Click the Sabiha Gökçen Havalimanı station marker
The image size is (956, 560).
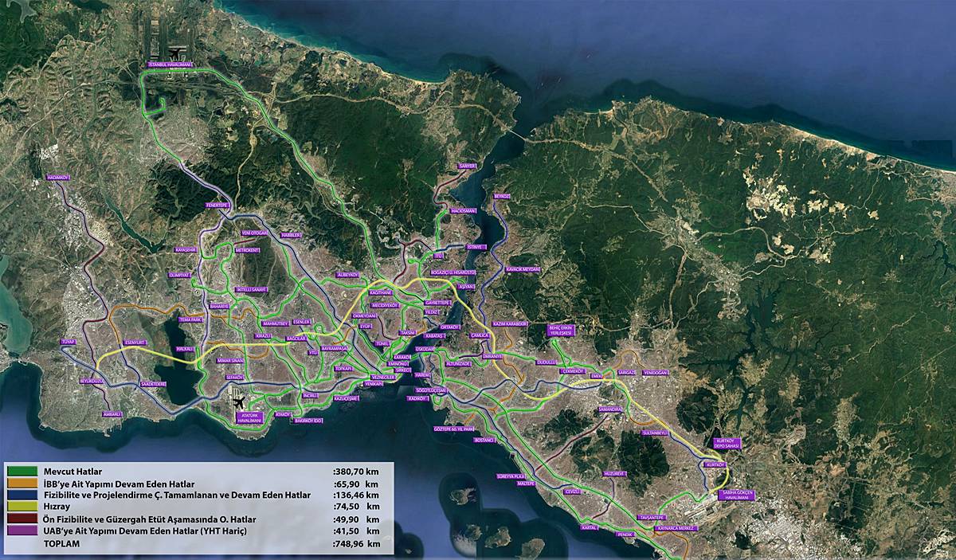[737, 495]
